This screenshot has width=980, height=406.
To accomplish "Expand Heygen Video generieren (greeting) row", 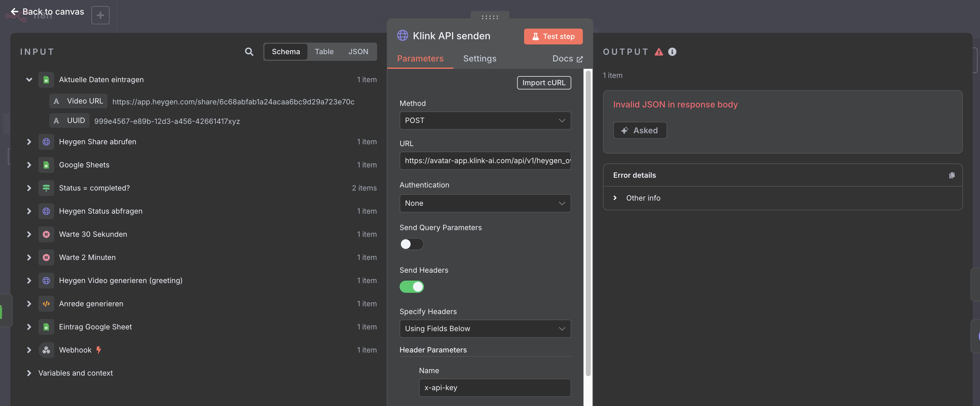I will point(29,280).
